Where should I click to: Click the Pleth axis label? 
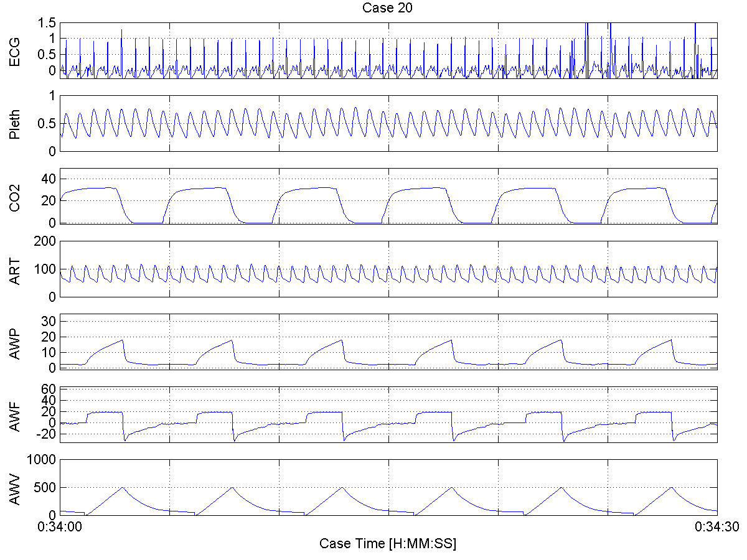pyautogui.click(x=15, y=123)
